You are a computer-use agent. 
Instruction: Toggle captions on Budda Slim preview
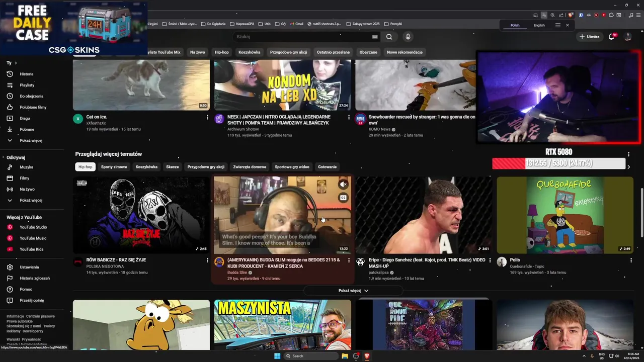(343, 198)
